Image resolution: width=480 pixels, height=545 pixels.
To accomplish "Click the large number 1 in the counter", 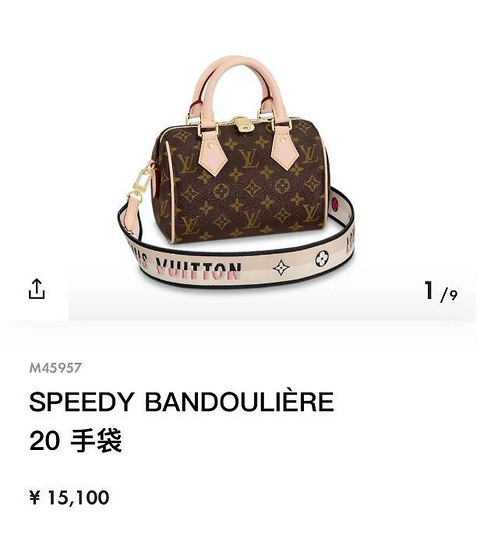I will click(430, 290).
